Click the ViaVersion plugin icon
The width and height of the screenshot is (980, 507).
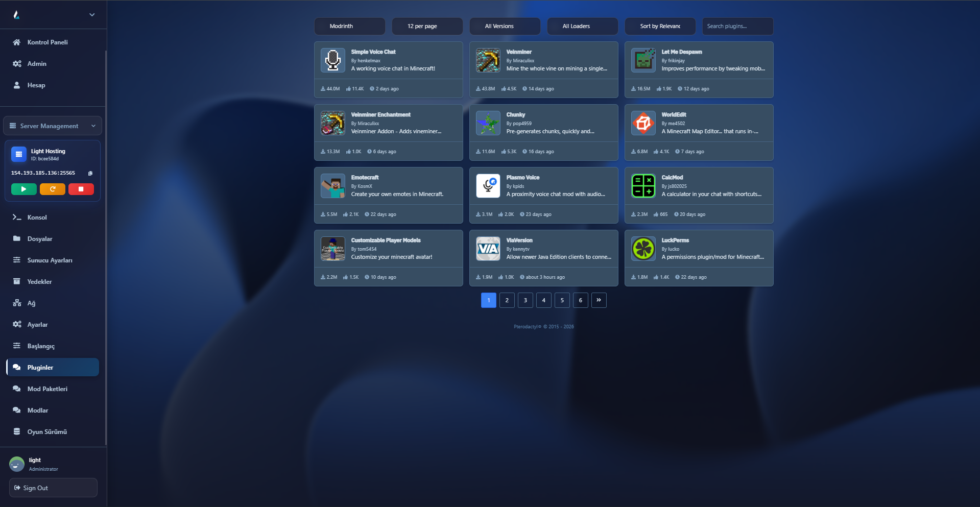[x=488, y=249]
